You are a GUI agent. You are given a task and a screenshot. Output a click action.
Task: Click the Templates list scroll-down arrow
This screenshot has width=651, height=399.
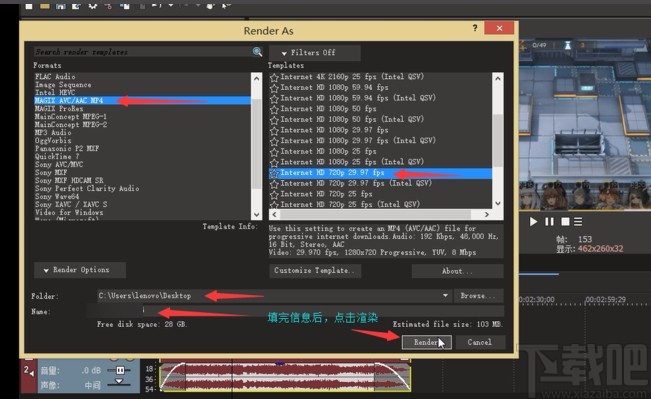(498, 203)
